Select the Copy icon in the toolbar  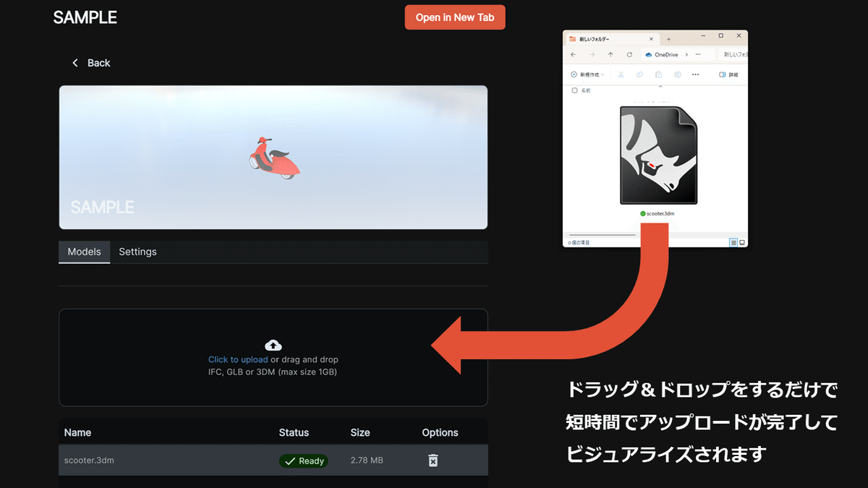pyautogui.click(x=640, y=74)
